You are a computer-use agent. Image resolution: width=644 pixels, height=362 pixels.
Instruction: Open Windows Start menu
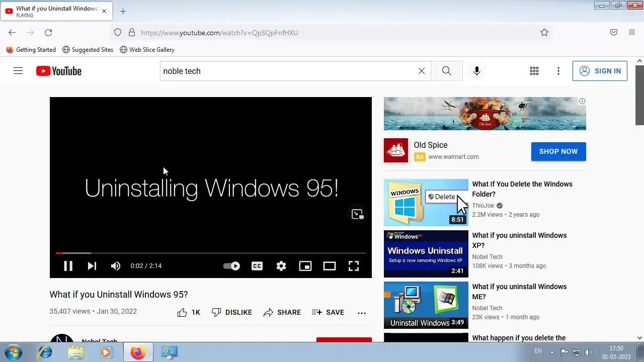pos(13,352)
